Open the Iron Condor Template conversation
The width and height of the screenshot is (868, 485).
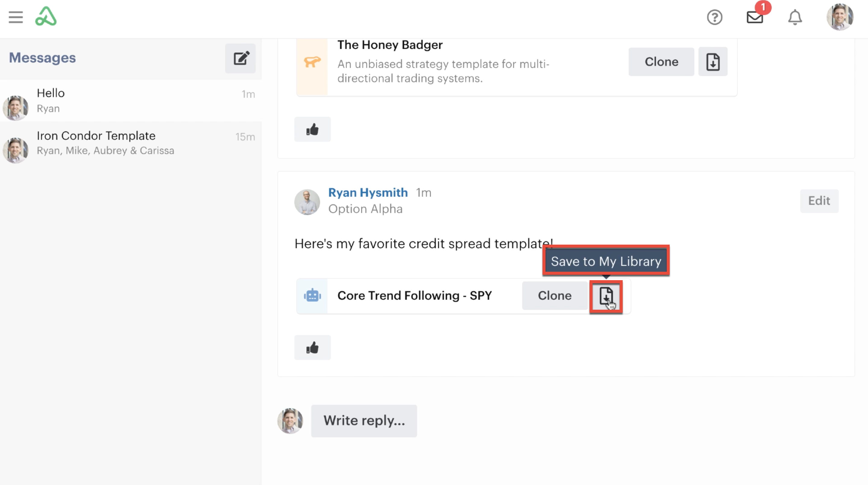pos(131,143)
